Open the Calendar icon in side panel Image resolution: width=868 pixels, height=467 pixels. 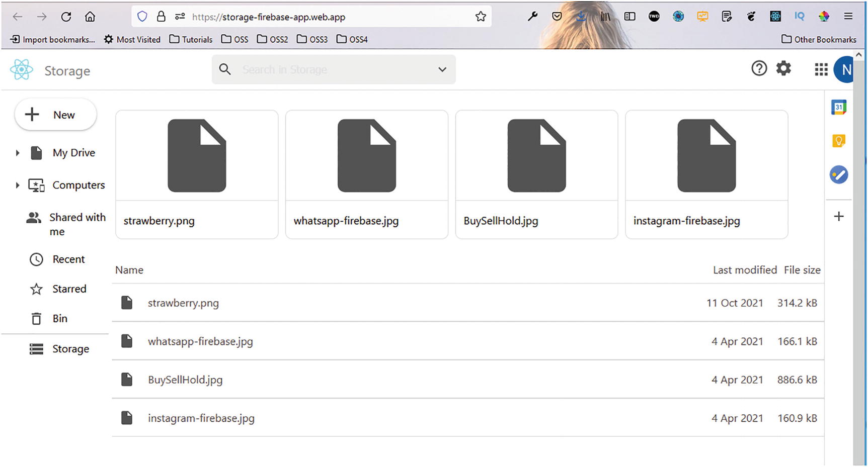[838, 107]
